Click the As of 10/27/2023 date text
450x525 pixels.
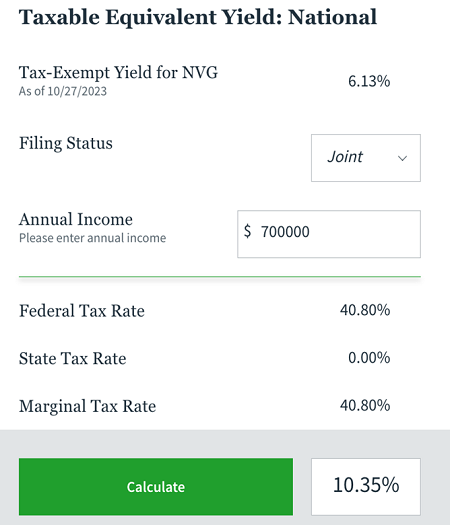point(63,91)
